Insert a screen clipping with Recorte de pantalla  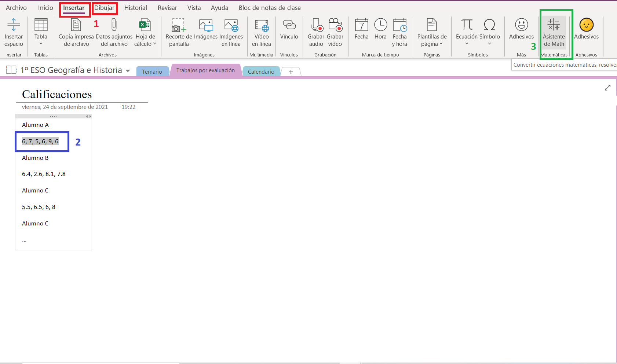click(178, 32)
